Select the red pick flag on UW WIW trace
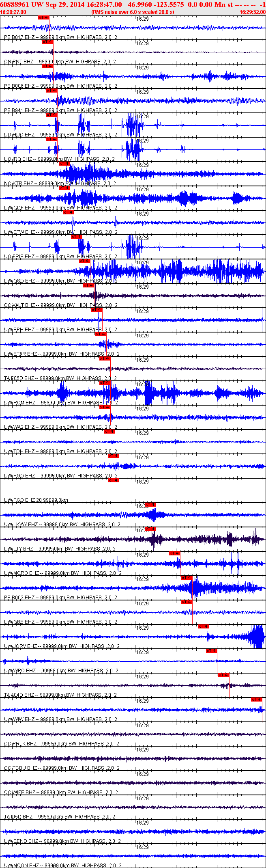Viewport: 266px width, 868px height. (257, 700)
